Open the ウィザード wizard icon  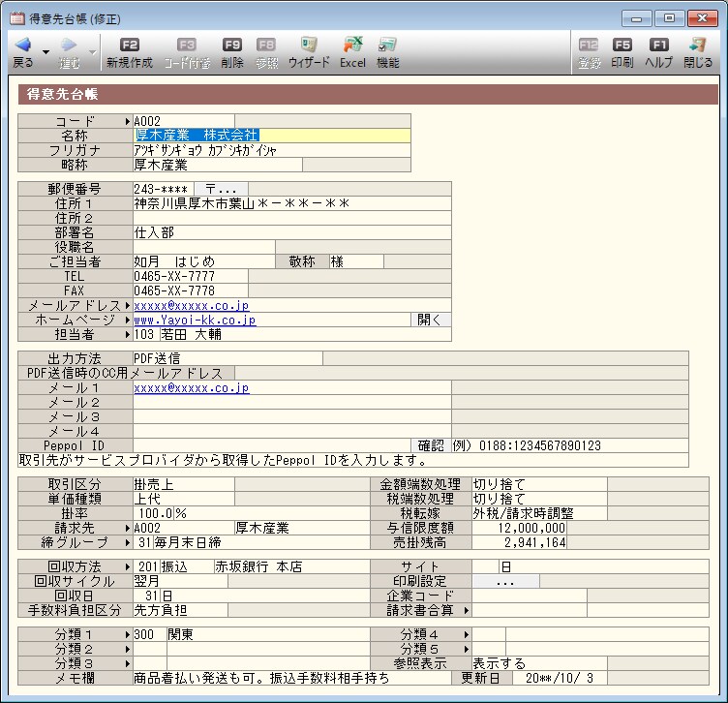[309, 45]
